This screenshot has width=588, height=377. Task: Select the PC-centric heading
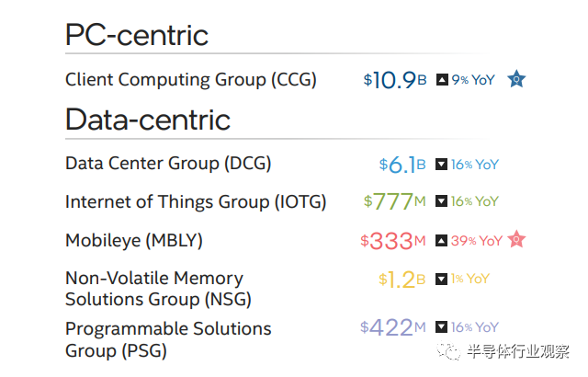click(x=137, y=36)
